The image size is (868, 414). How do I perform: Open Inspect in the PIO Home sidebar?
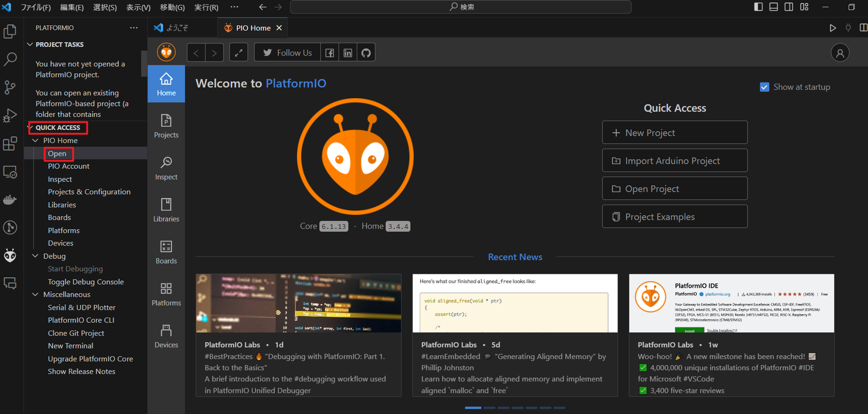[x=166, y=168]
